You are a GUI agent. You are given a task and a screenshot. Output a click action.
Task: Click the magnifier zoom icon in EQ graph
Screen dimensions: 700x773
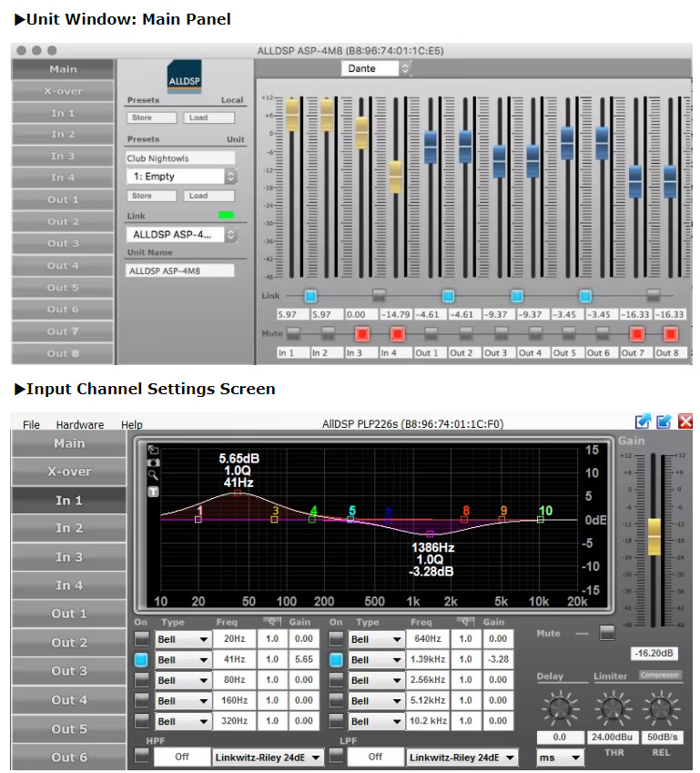153,475
